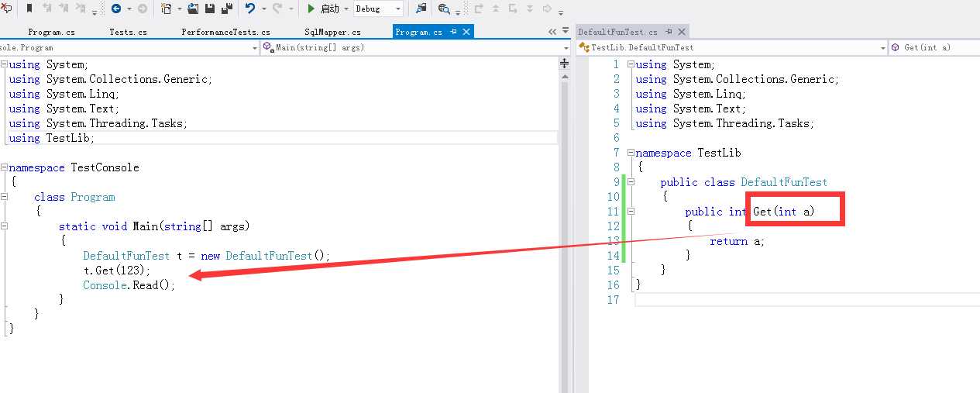Open the start target dropdown arrow
Image resolution: width=980 pixels, height=393 pixels.
[x=346, y=9]
